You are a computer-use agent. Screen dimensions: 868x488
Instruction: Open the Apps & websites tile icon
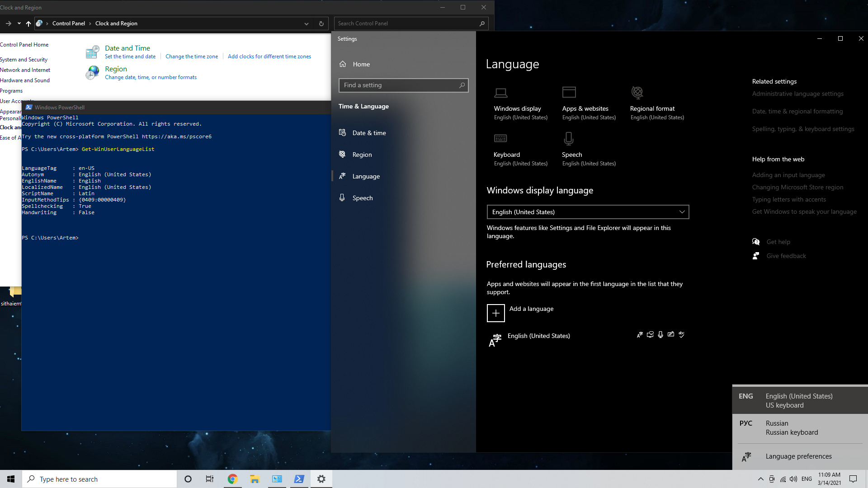tap(569, 92)
